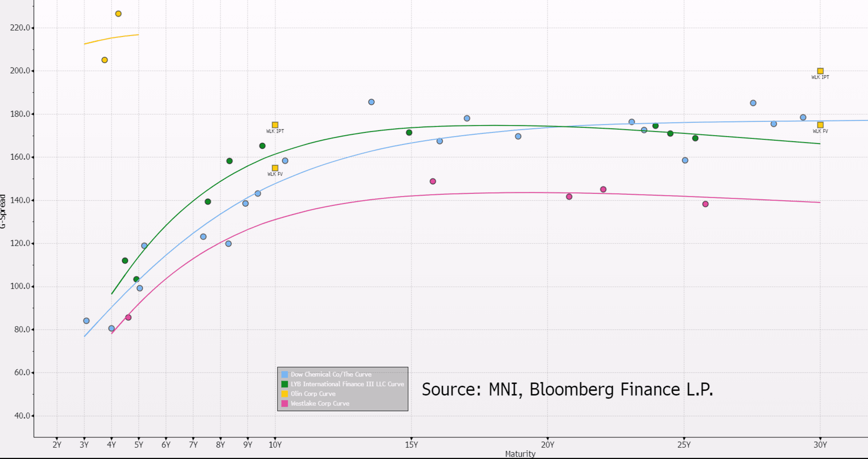Image resolution: width=868 pixels, height=459 pixels.
Task: Click the pink Westlake point past 25Y
Action: coord(705,204)
